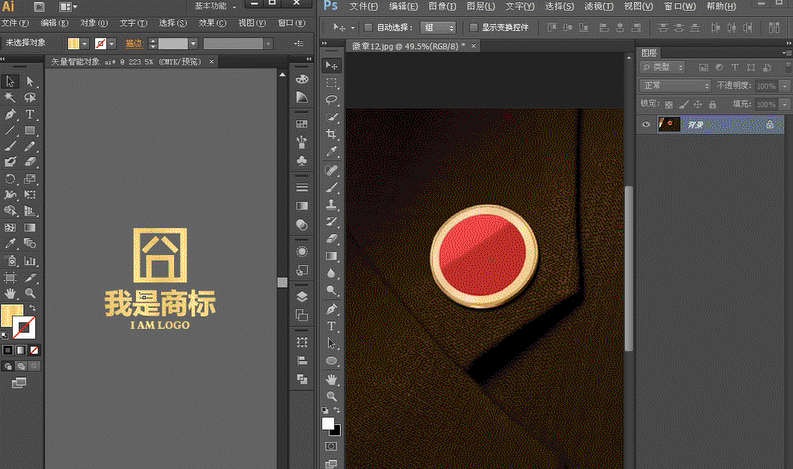Enable the 自动选择 checkbox
This screenshot has height=469, width=793.
coord(368,28)
